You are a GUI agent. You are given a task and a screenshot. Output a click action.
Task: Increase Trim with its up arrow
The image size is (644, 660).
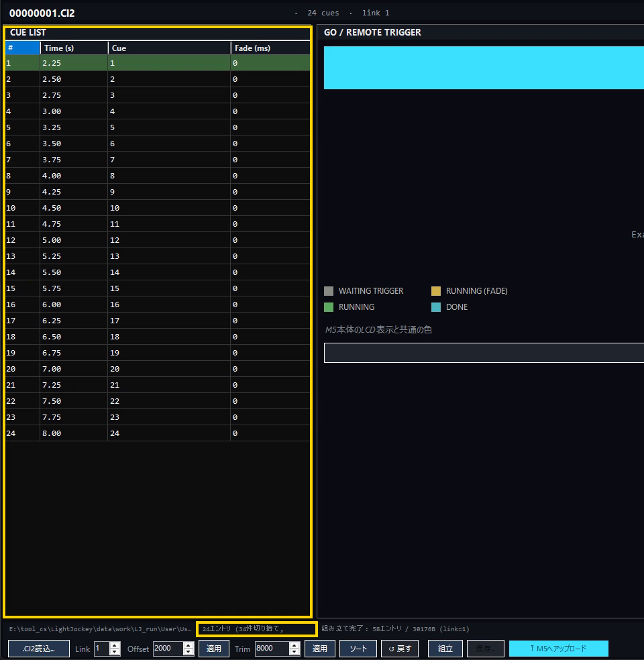(x=294, y=645)
